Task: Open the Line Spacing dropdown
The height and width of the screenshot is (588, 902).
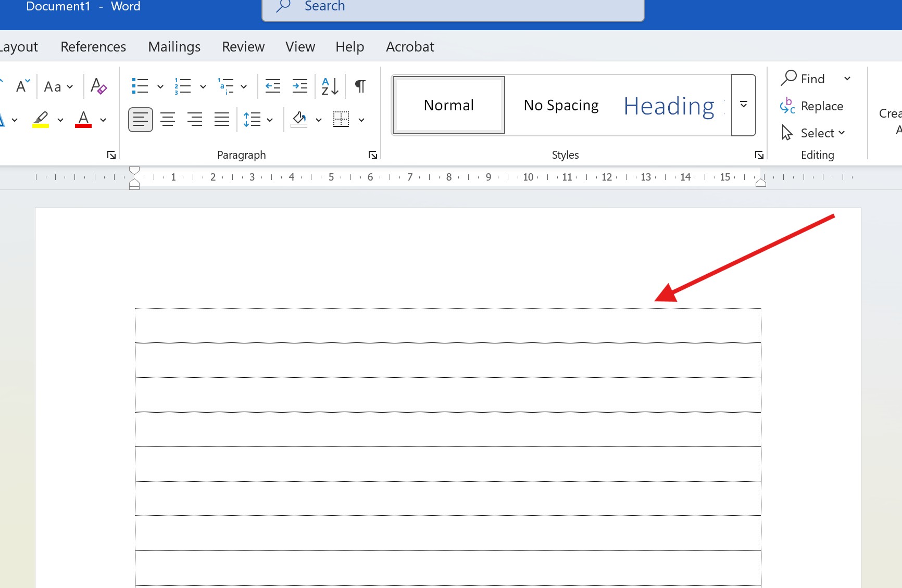Action: click(258, 119)
